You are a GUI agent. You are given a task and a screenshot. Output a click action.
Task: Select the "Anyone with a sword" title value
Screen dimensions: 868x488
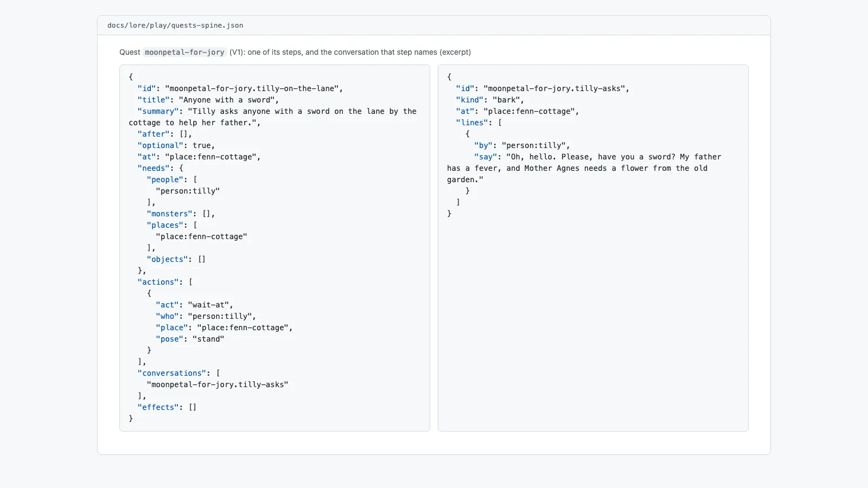tap(227, 100)
